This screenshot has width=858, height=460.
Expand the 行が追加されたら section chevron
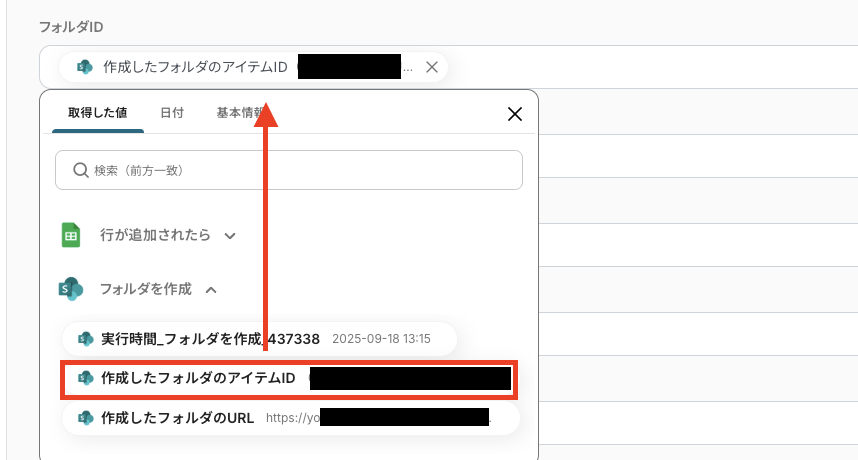230,236
